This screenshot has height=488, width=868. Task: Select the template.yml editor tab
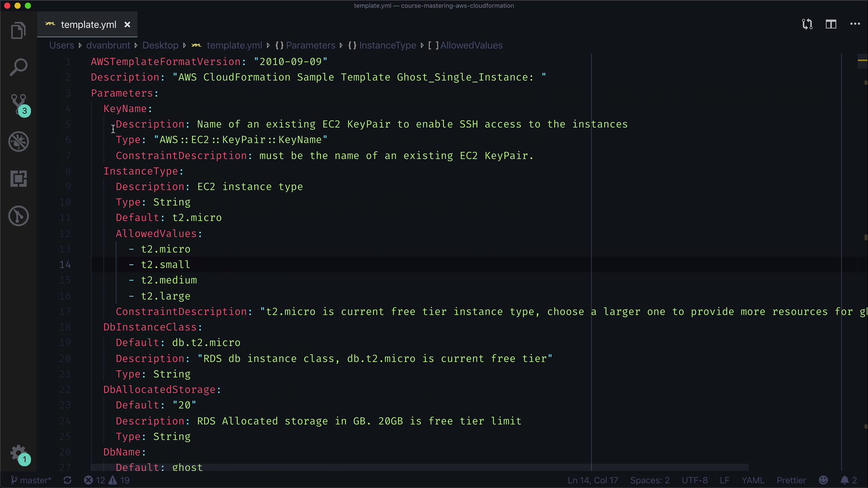coord(88,25)
